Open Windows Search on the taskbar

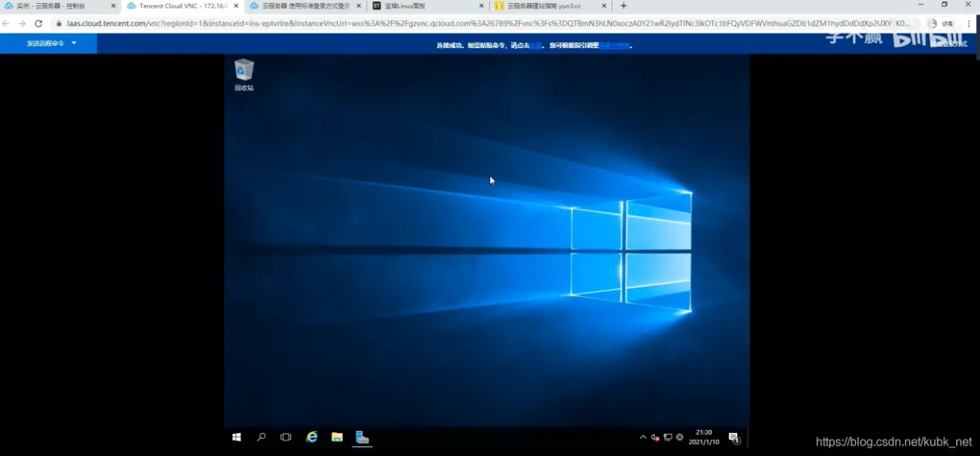(x=261, y=437)
